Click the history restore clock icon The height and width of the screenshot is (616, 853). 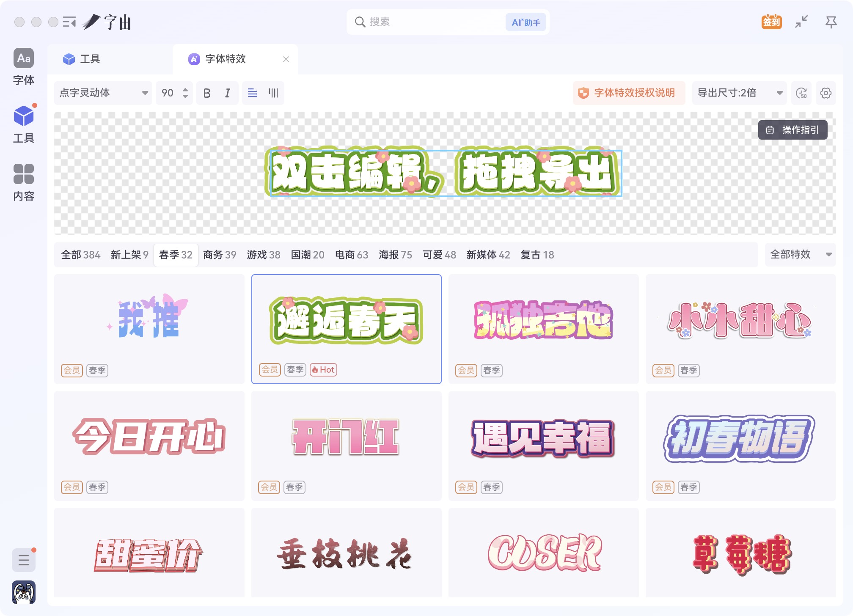801,93
